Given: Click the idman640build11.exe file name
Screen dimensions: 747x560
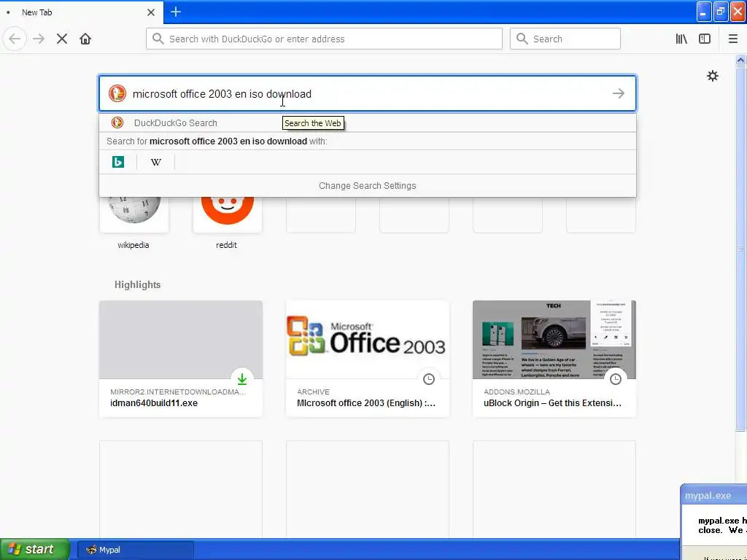Looking at the screenshot, I should [x=154, y=402].
